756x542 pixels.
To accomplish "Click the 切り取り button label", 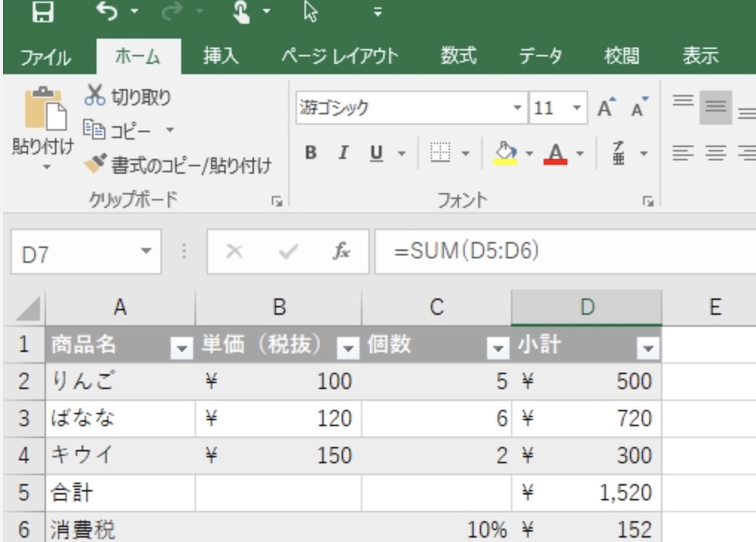I will 141,97.
